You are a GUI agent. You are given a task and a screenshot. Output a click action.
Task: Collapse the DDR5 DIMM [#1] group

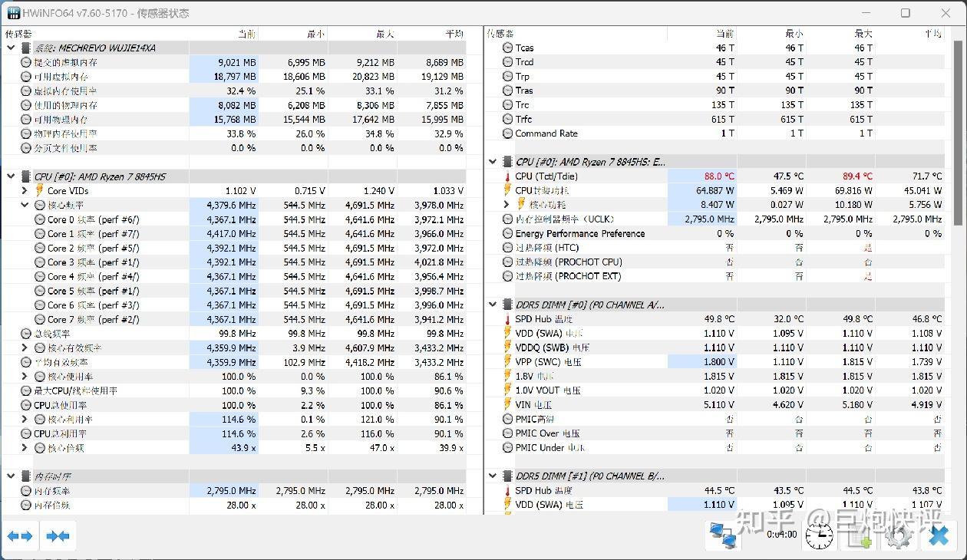click(493, 476)
